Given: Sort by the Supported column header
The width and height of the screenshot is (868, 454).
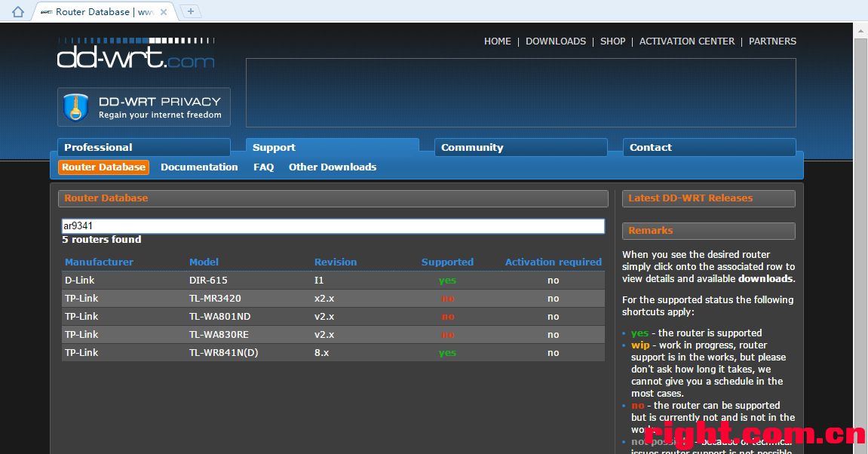Looking at the screenshot, I should click(447, 262).
